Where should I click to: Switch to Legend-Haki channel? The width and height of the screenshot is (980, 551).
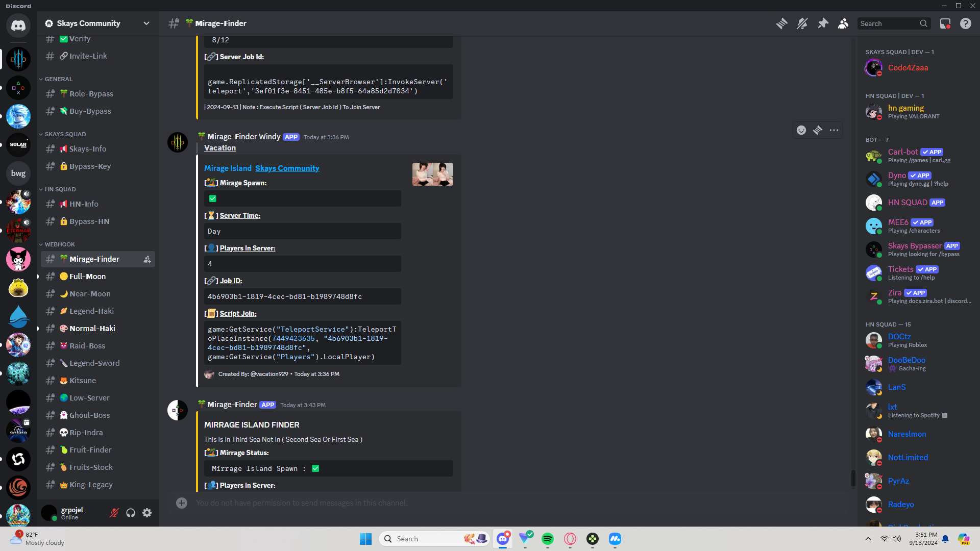[x=98, y=311]
